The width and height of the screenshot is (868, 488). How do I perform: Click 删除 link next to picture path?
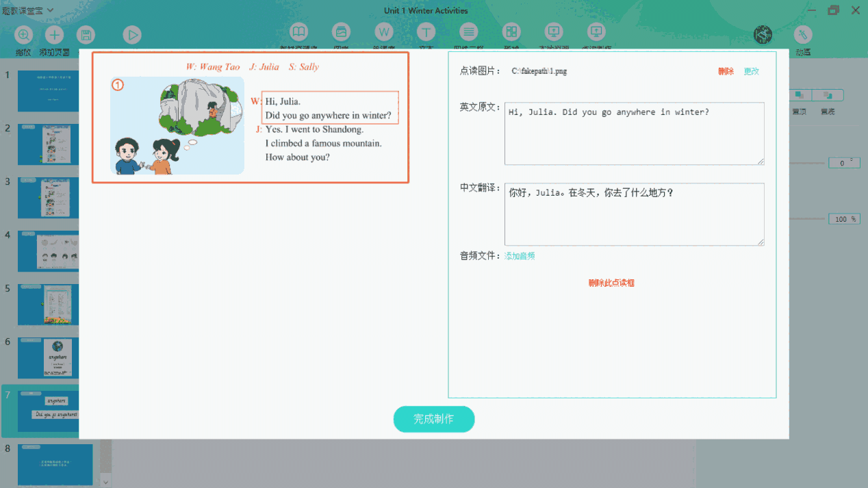726,71
